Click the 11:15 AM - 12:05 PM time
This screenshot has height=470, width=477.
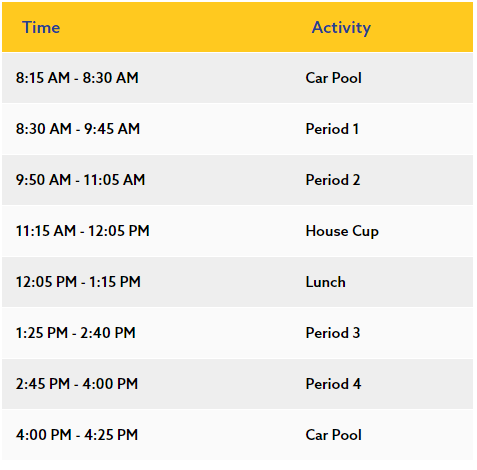(x=83, y=231)
